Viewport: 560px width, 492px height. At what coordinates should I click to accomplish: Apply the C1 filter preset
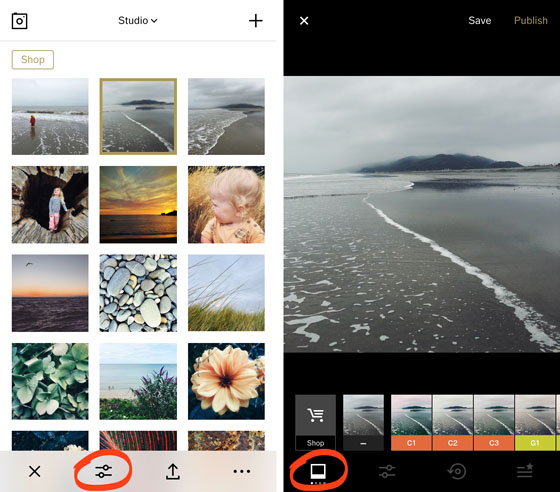coord(411,422)
